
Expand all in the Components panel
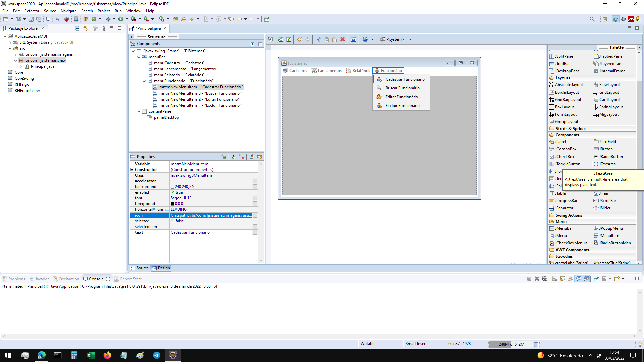252,44
